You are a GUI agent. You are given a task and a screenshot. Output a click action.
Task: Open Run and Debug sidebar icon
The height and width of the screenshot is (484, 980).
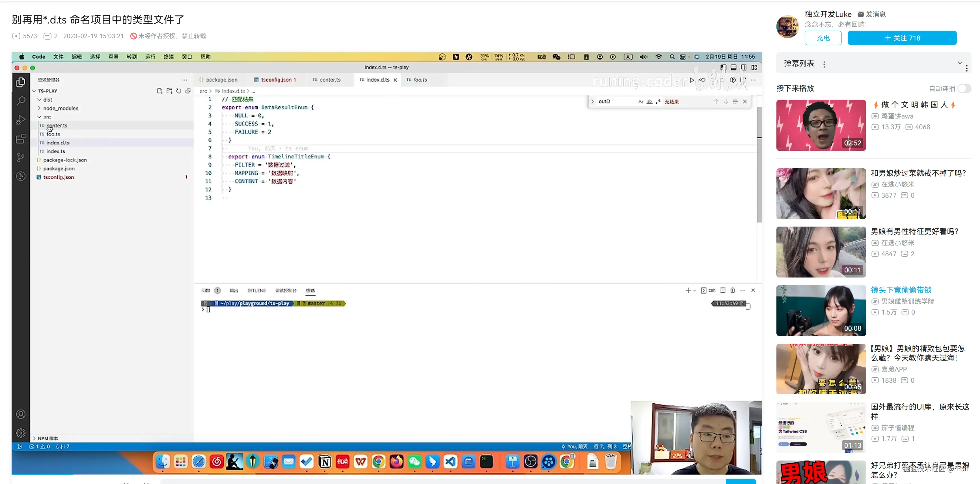click(21, 120)
